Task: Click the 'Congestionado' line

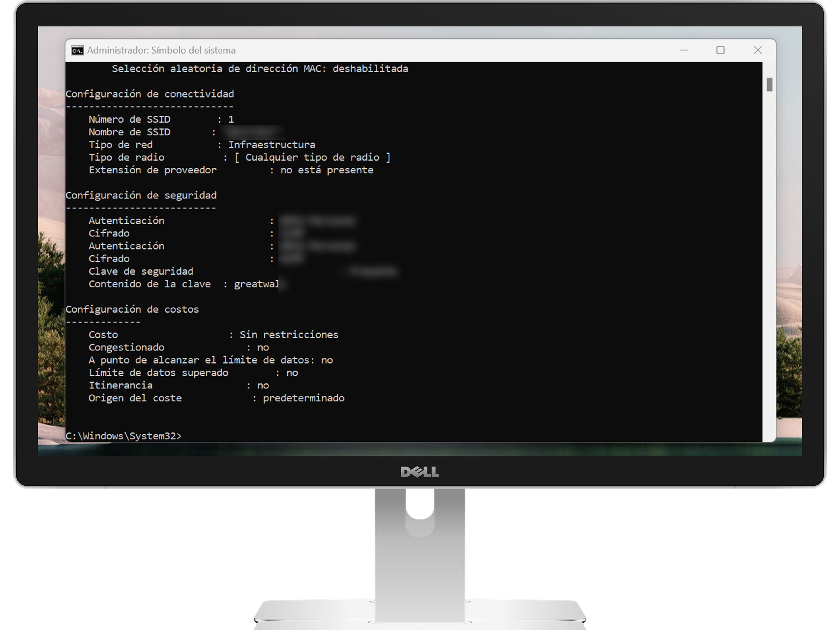Action: [179, 347]
